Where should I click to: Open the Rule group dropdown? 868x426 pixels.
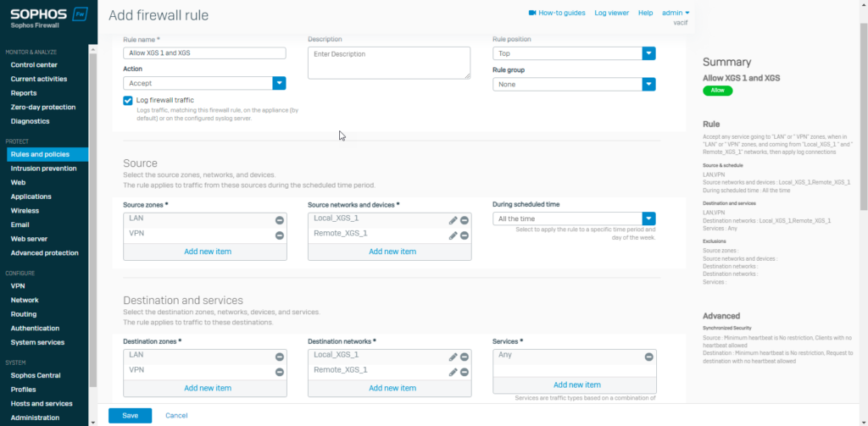pos(648,85)
